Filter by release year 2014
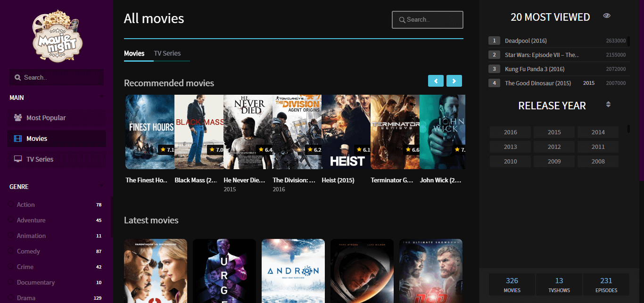This screenshot has height=303, width=644. coord(598,132)
